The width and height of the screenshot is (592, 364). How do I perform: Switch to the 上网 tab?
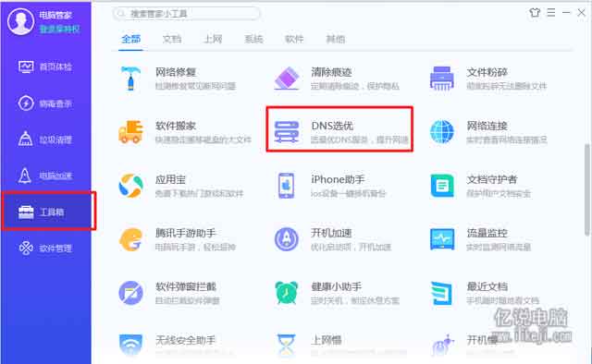213,39
